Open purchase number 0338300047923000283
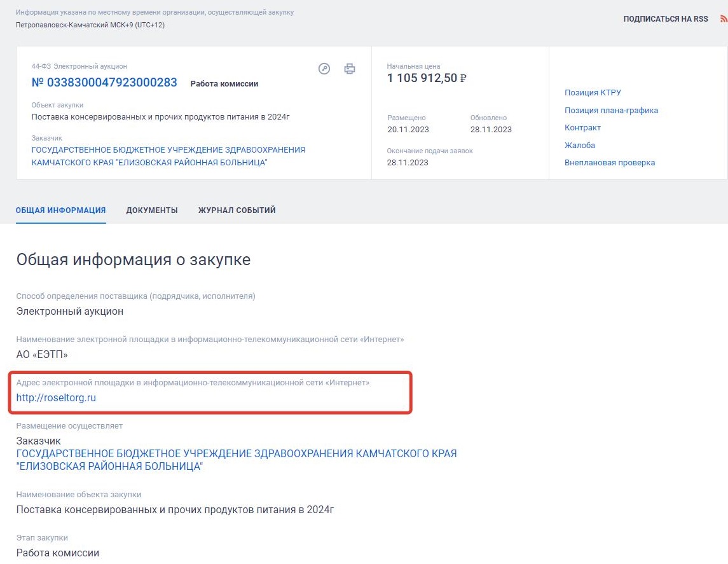Screen dimensions: 728x564 [x=104, y=83]
